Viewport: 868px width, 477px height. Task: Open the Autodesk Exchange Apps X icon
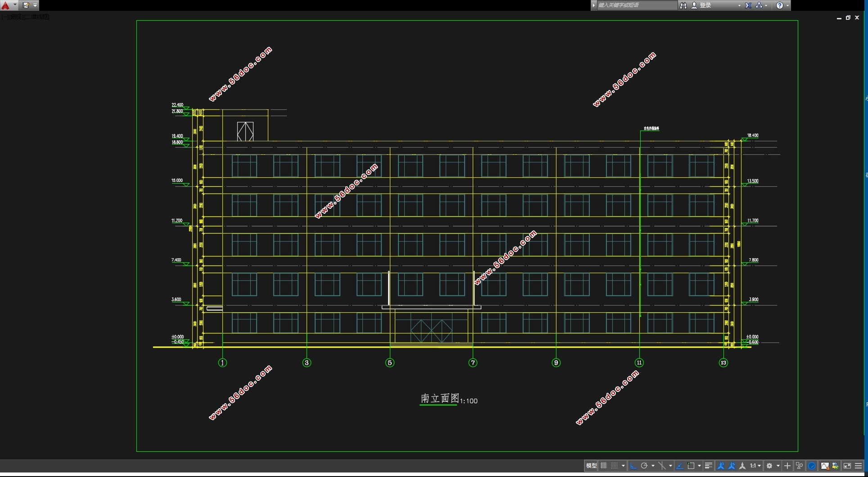pyautogui.click(x=748, y=5)
